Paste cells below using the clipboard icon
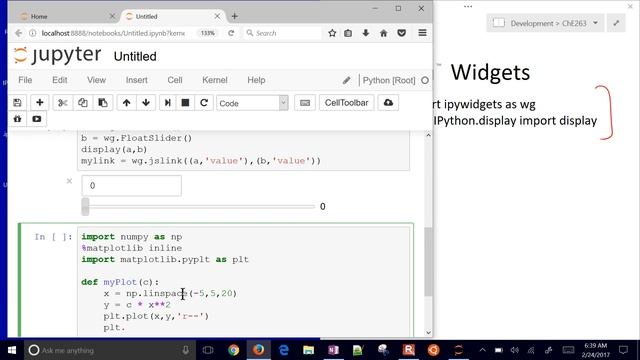 (x=103, y=103)
